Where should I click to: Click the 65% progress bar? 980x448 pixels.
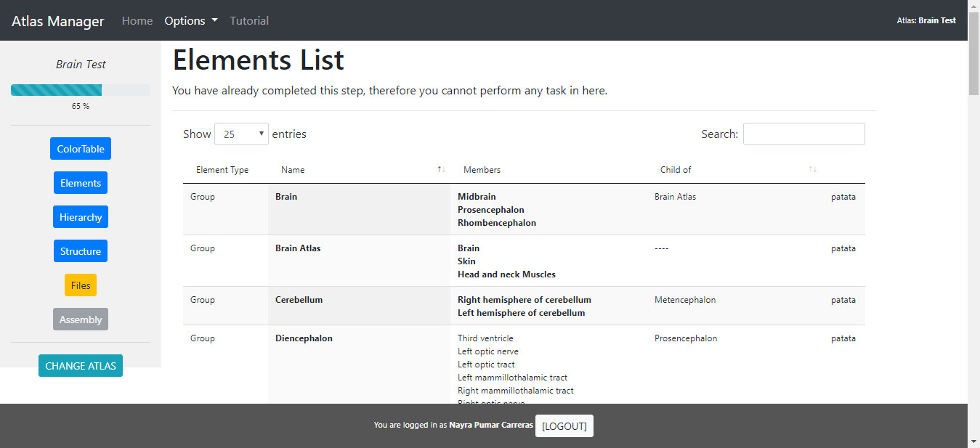81,90
